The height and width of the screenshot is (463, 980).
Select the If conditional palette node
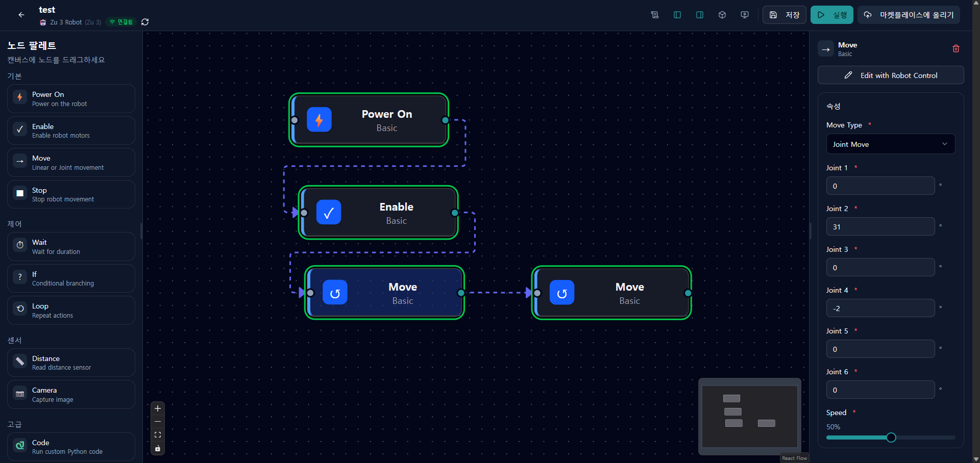pos(71,278)
